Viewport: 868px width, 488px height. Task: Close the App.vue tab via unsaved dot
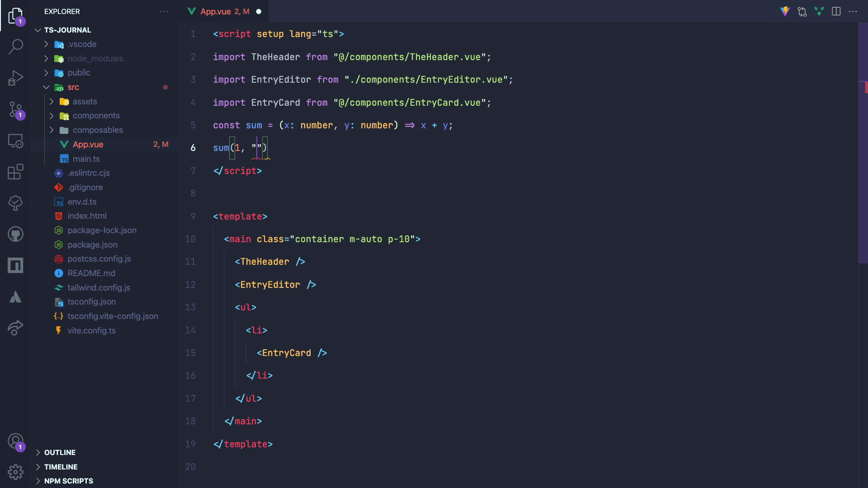point(259,11)
